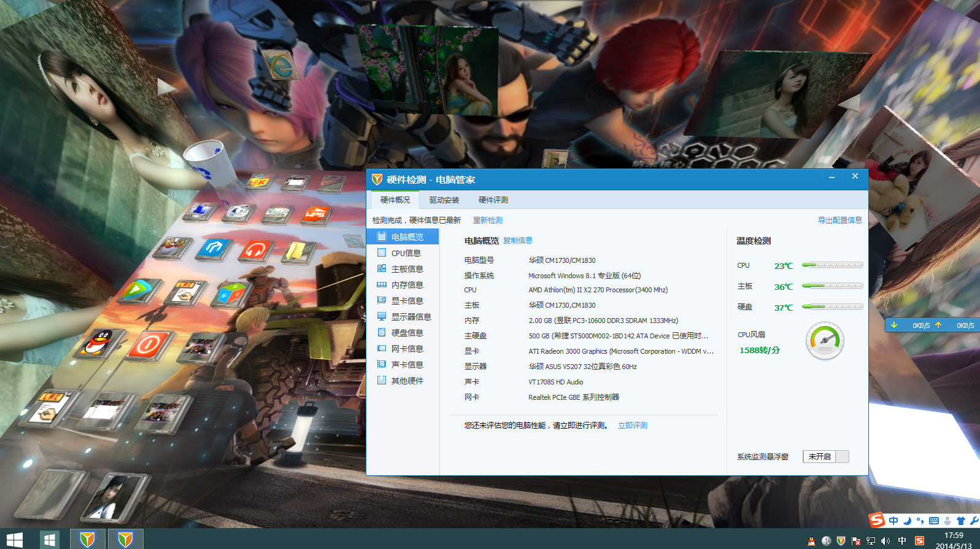Open soft keyboard from Sogou bar
Image resolution: width=980 pixels, height=549 pixels.
(x=934, y=521)
